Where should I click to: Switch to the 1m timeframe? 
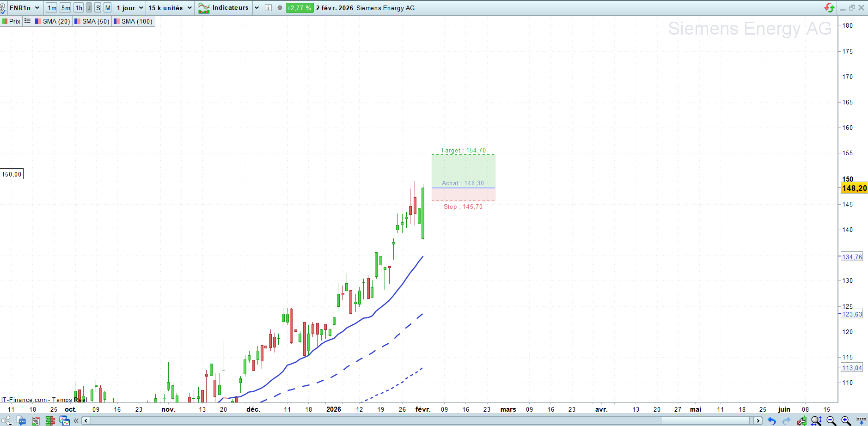[x=52, y=8]
